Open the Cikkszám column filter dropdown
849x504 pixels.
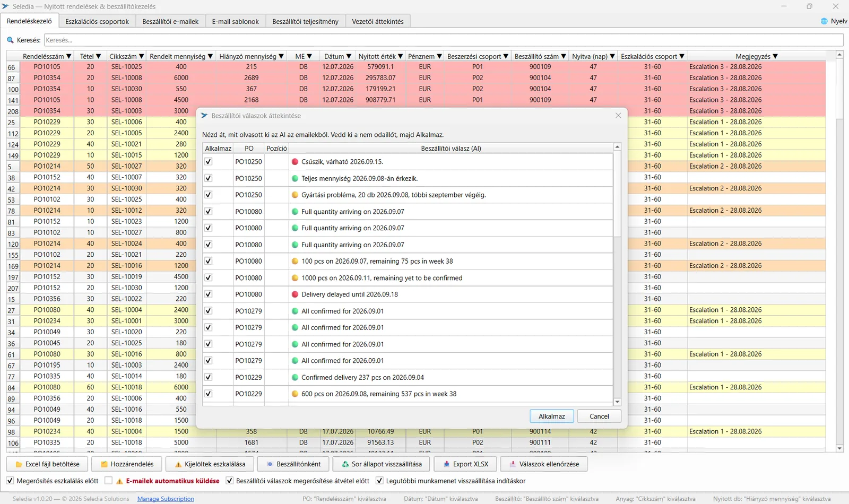click(141, 56)
